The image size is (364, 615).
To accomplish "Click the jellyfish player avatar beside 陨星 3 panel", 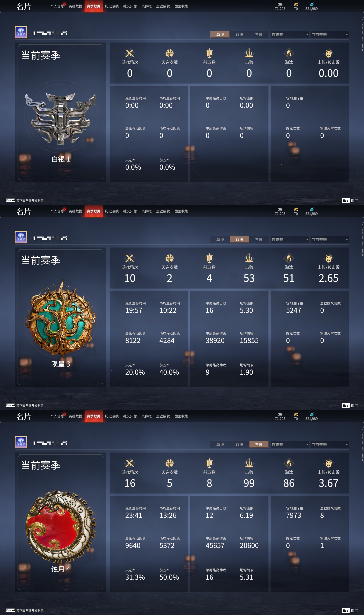I will [x=21, y=237].
